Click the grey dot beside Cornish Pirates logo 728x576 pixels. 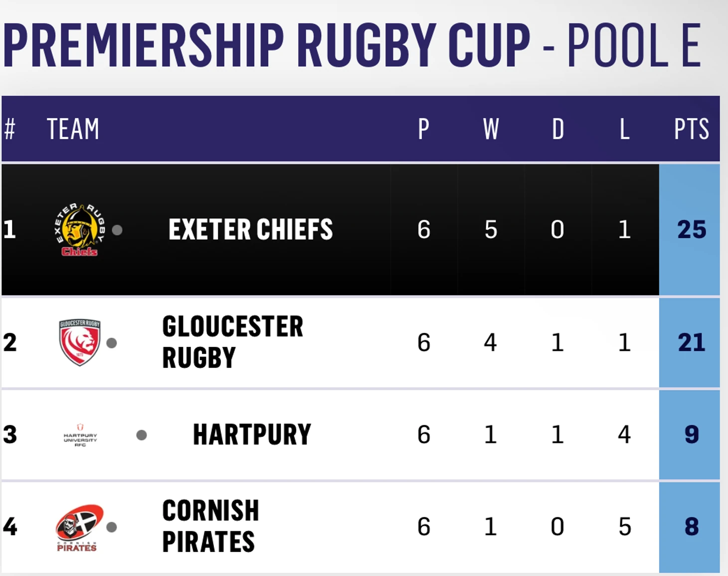(x=112, y=527)
